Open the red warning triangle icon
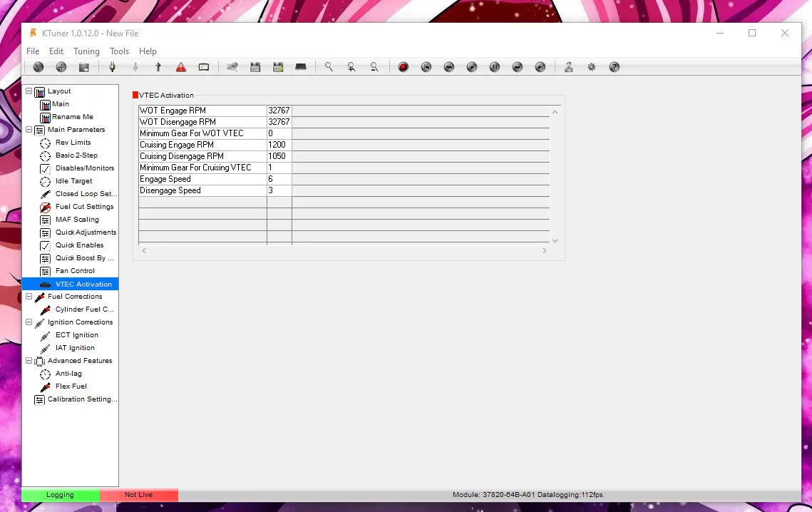Screen dimensions: 812x512 (x=181, y=67)
